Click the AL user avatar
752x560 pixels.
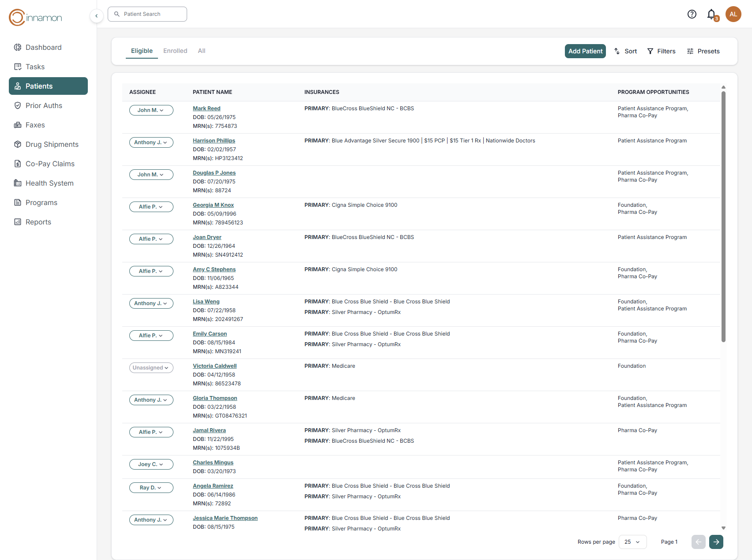click(x=733, y=14)
